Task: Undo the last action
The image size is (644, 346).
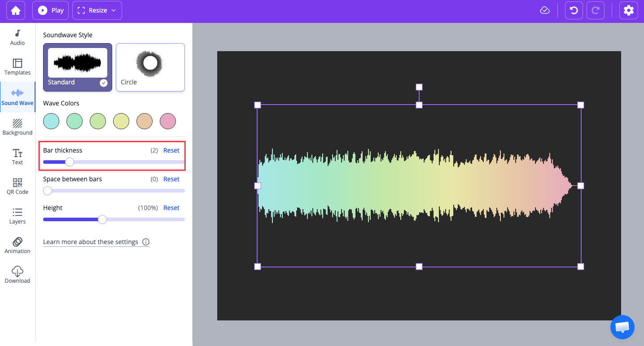Action: 574,10
